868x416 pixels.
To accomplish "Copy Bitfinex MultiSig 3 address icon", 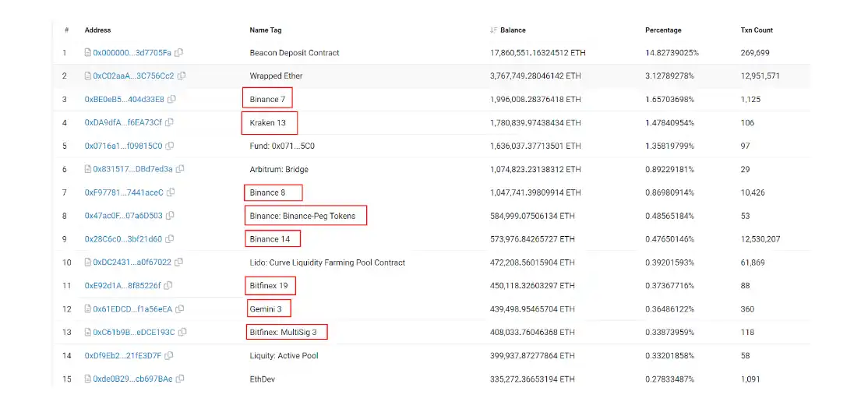I will [182, 333].
